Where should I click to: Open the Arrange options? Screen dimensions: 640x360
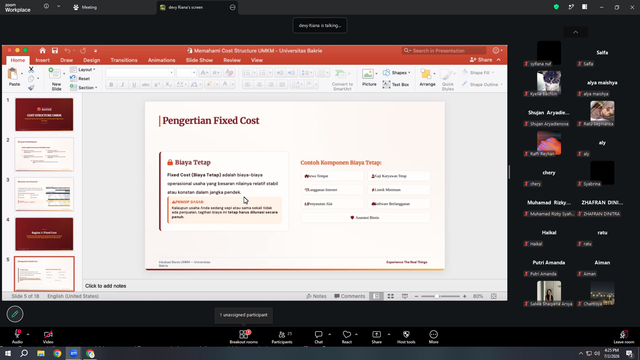(427, 78)
